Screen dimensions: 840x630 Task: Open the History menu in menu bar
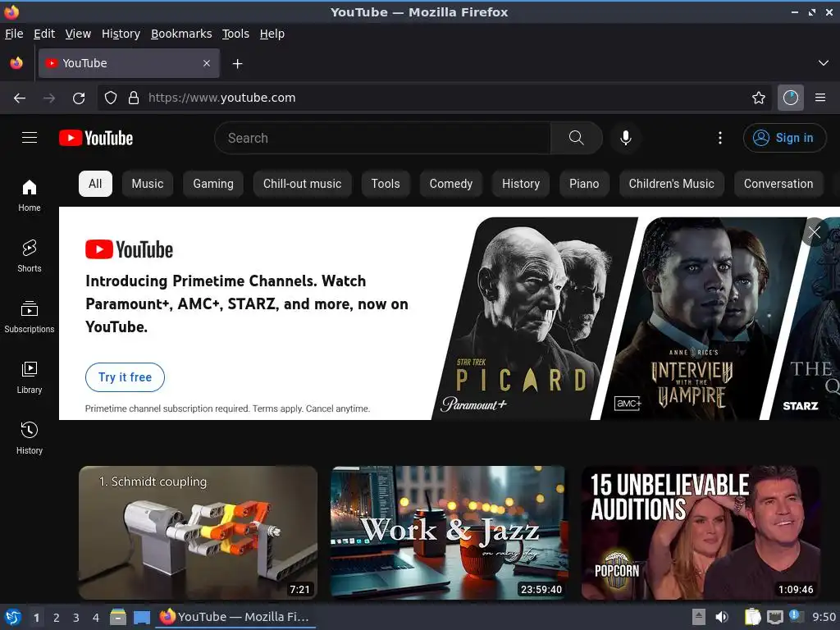(121, 34)
